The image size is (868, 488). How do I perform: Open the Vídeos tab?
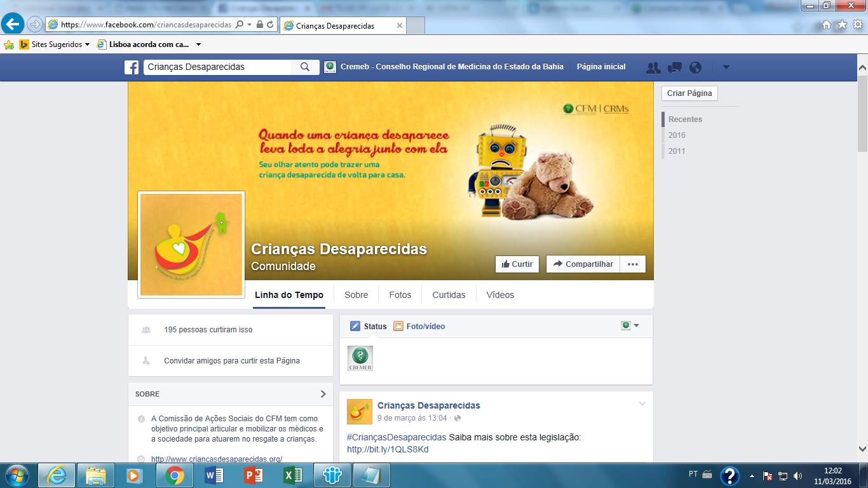coord(500,295)
